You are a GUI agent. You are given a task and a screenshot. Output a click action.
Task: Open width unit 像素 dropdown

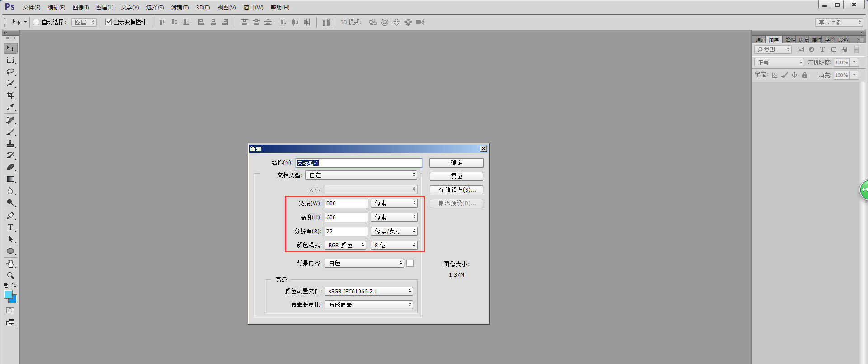pos(394,203)
